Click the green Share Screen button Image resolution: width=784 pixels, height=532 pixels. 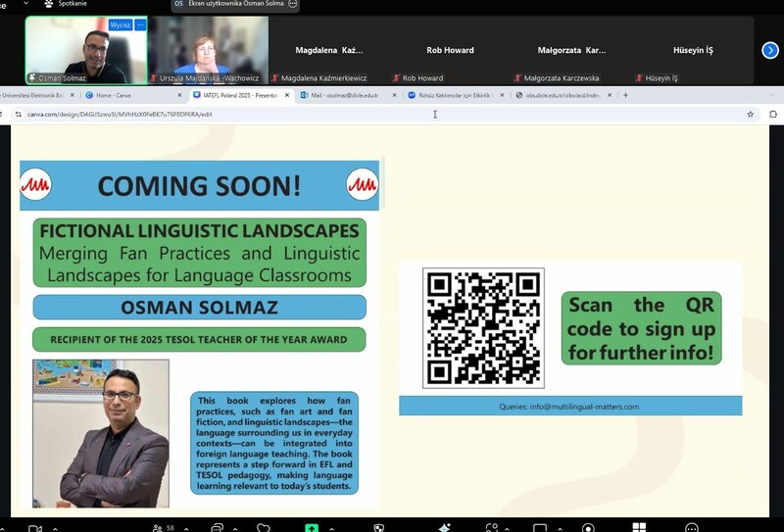pyautogui.click(x=312, y=527)
